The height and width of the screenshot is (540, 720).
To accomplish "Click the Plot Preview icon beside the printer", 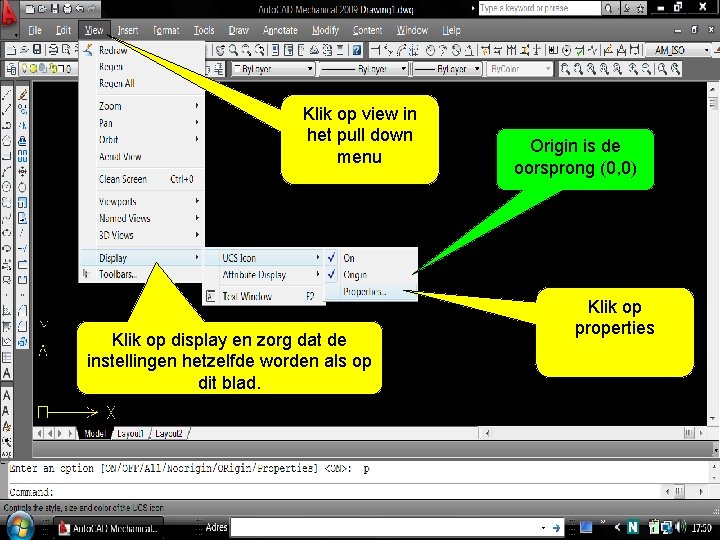I will click(67, 50).
